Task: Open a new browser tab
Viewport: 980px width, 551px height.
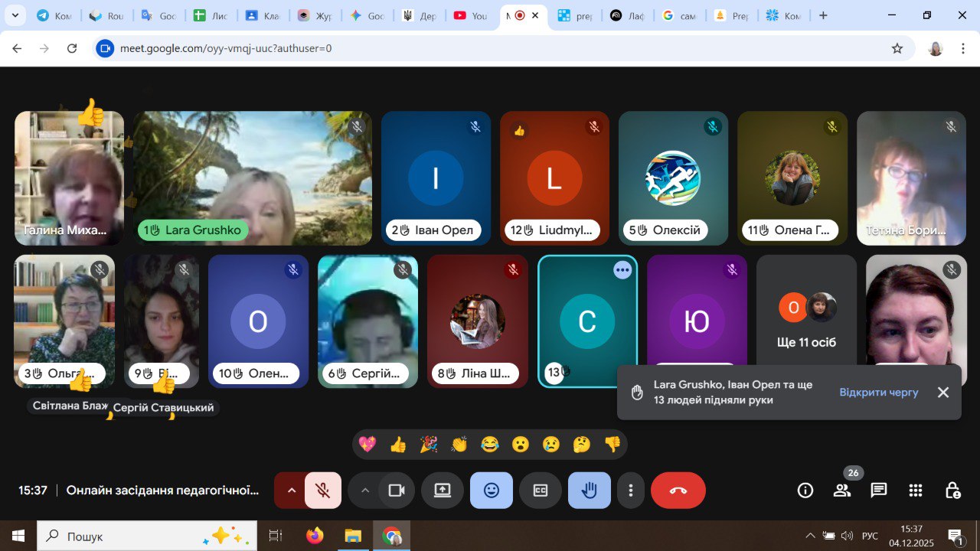Action: tap(823, 15)
